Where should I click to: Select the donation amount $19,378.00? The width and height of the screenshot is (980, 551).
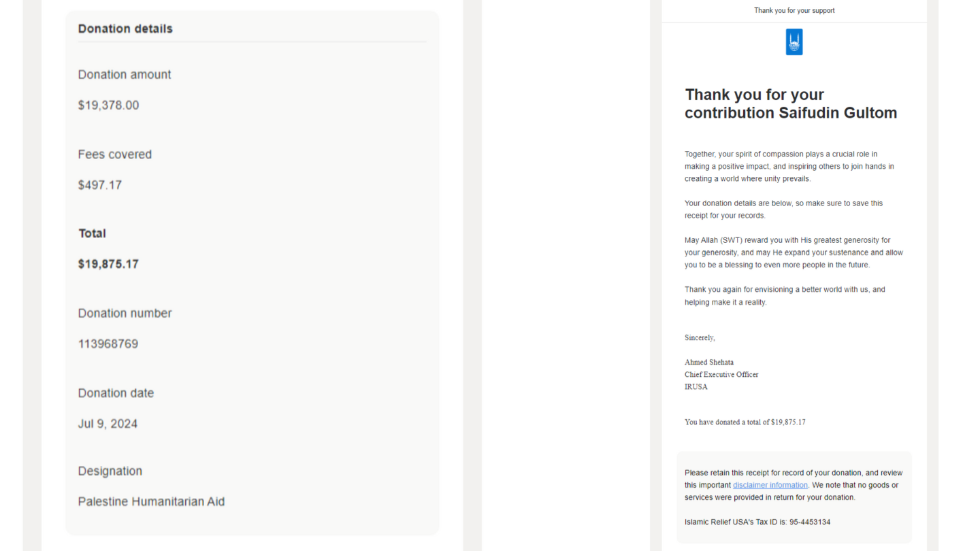108,105
